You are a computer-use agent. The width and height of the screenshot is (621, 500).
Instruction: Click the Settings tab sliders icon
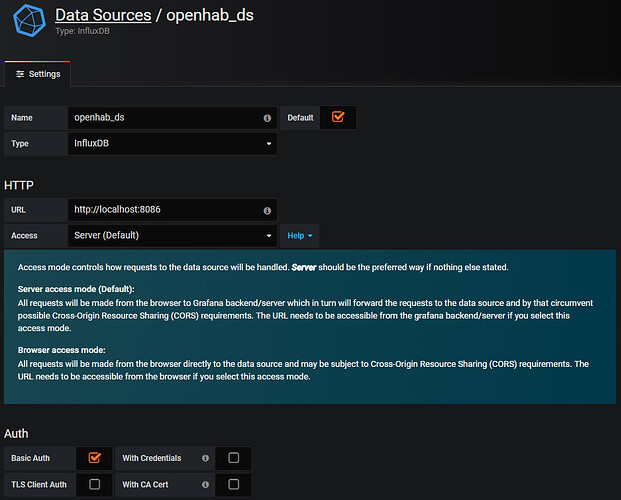tap(20, 74)
